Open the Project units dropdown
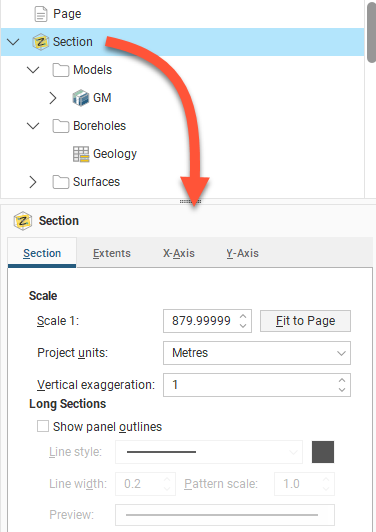Screen dimensions: 376x532 point(257,353)
